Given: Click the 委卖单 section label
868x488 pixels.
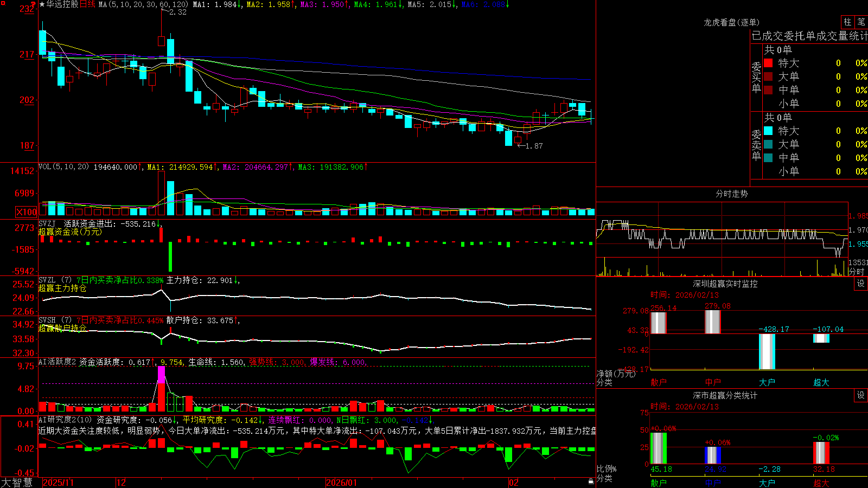Looking at the screenshot, I should point(756,145).
